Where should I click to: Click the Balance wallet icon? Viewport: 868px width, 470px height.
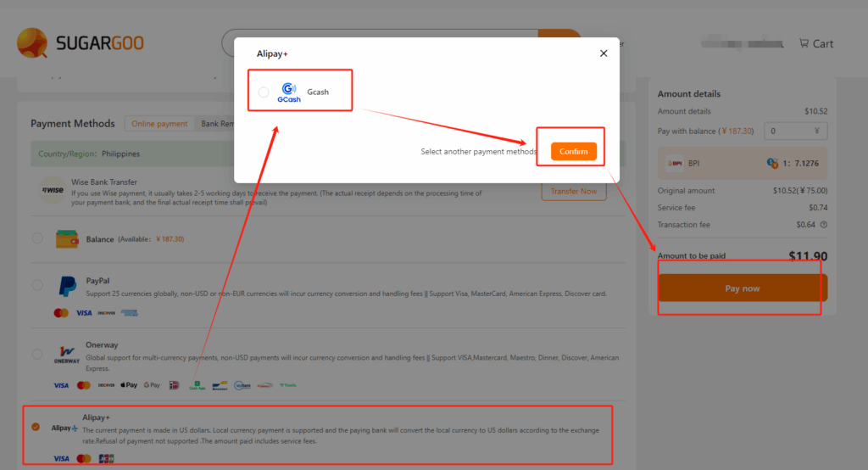click(67, 239)
